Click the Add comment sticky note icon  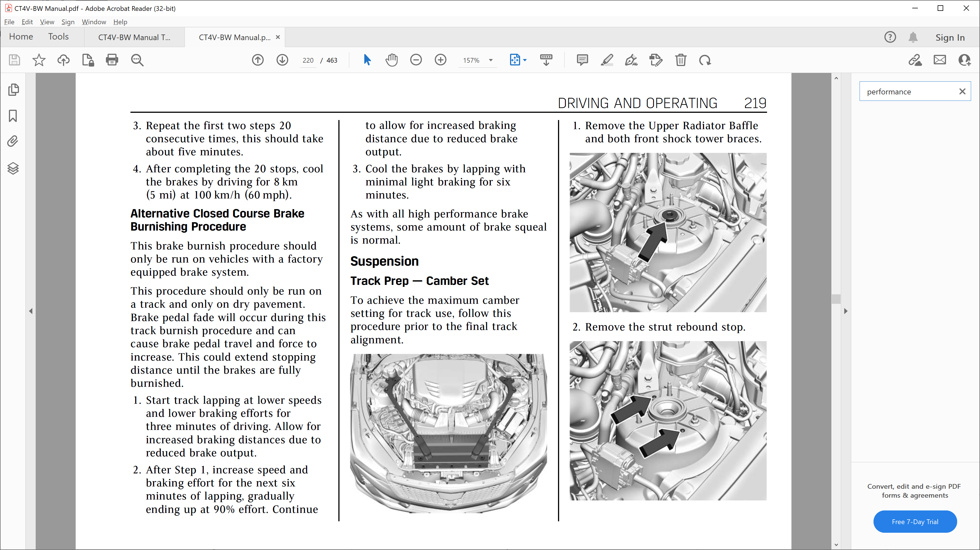pos(582,60)
